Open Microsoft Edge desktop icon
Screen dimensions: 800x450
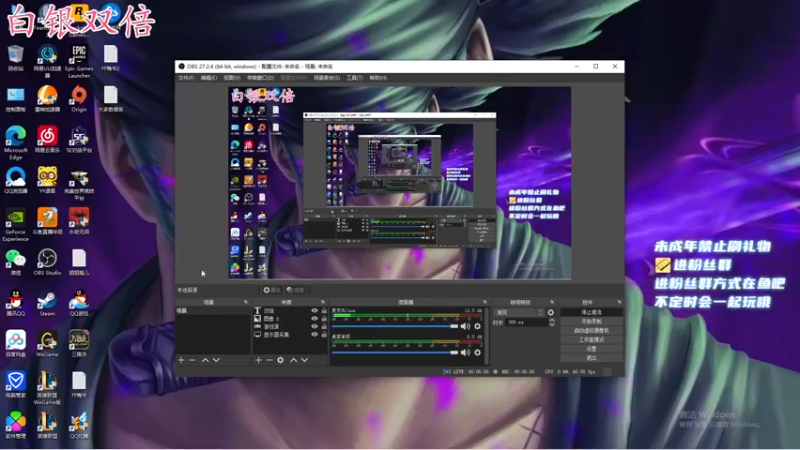coord(16,142)
